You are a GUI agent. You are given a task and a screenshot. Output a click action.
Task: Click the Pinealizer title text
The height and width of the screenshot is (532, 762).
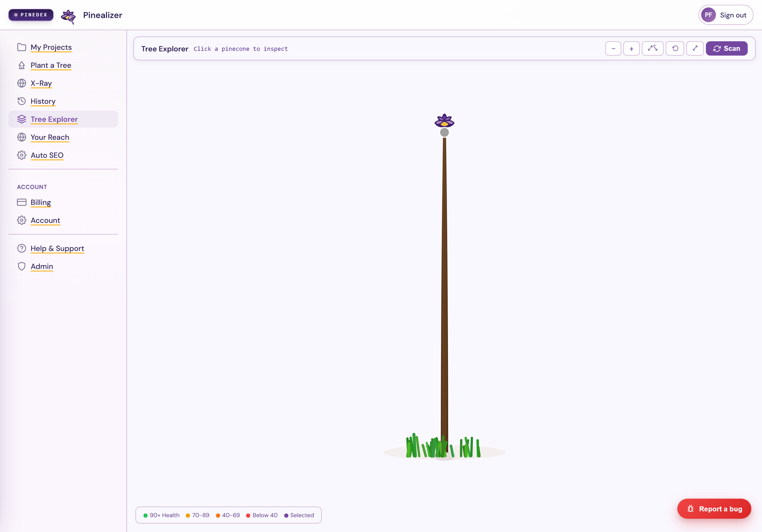point(103,15)
